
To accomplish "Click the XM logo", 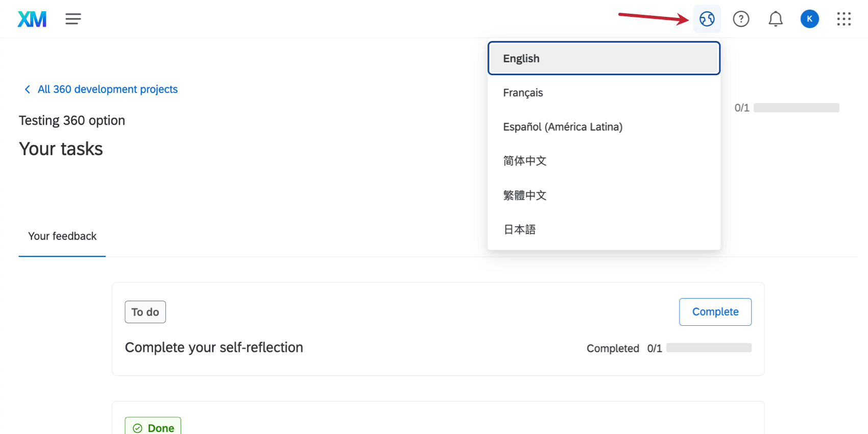I will (x=32, y=19).
